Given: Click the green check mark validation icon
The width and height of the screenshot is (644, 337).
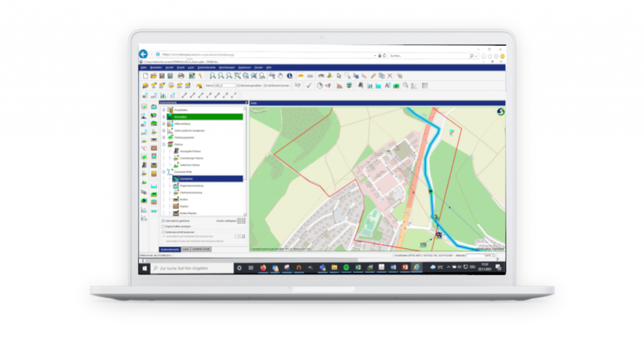Looking at the screenshot, I should coord(309,86).
